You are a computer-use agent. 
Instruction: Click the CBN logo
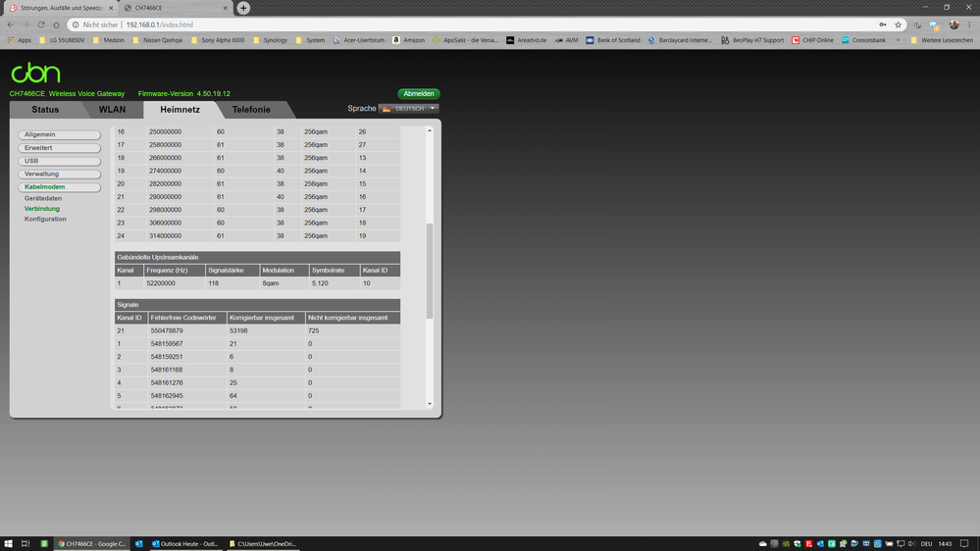click(x=35, y=73)
